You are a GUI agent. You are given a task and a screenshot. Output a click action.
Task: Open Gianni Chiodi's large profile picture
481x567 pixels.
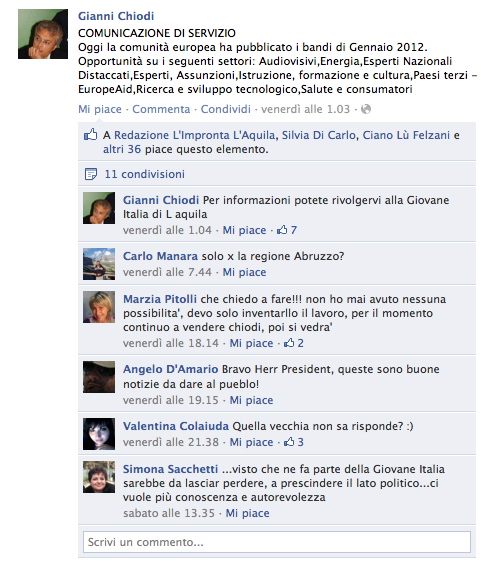[x=43, y=34]
